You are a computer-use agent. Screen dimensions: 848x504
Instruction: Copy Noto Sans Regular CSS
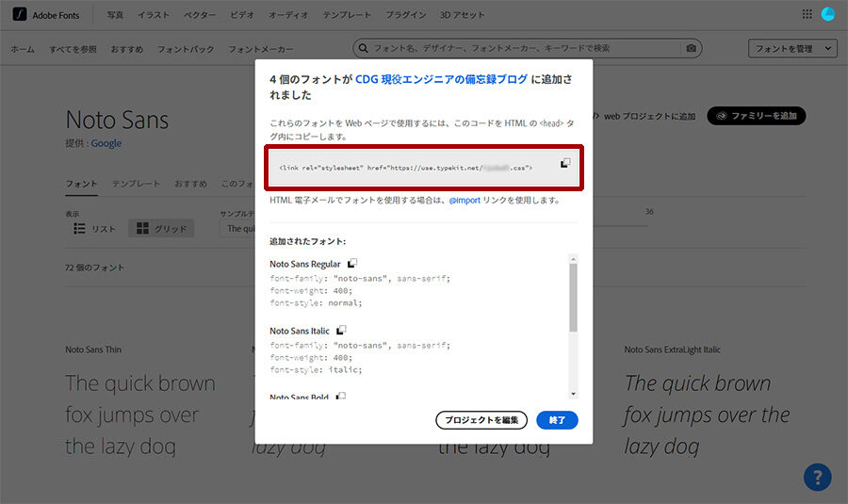coord(352,264)
